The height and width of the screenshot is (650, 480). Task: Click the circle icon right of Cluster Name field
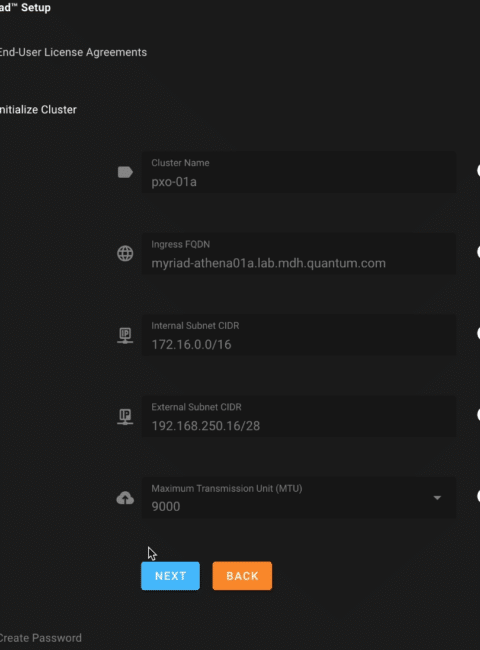pos(478,170)
